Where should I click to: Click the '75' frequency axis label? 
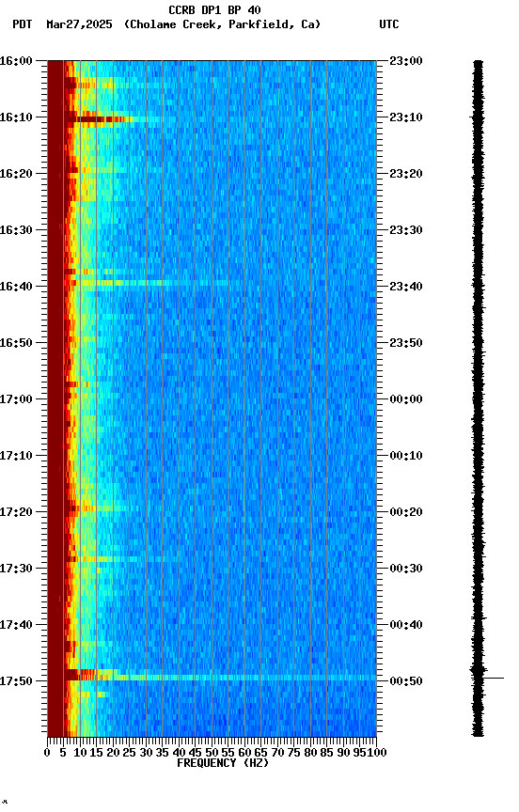293,753
